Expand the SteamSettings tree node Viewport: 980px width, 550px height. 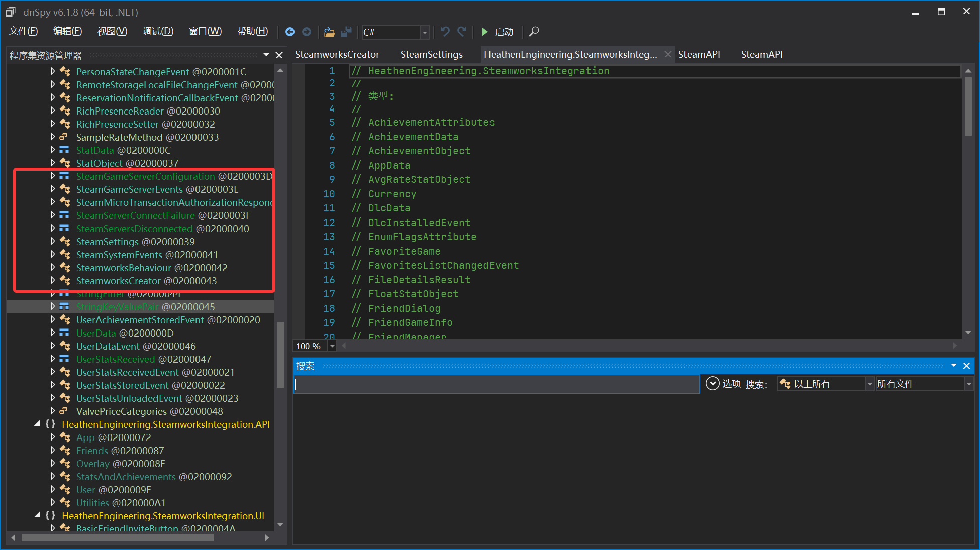(x=53, y=242)
